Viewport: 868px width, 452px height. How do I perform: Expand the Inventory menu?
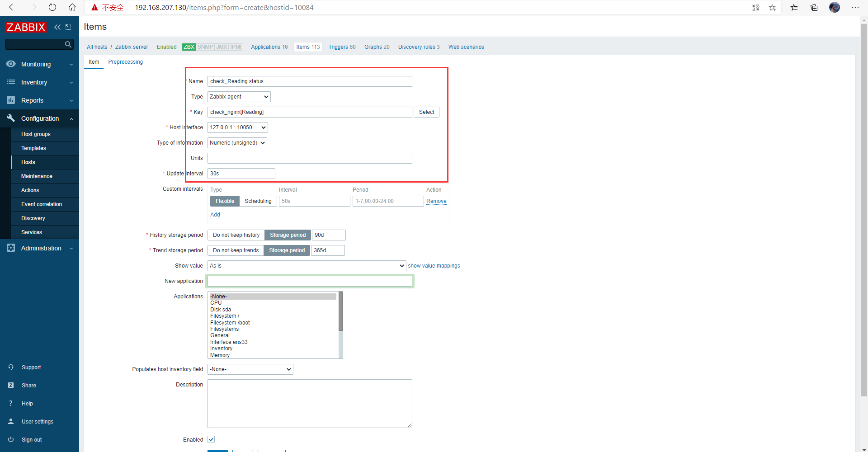(39, 82)
